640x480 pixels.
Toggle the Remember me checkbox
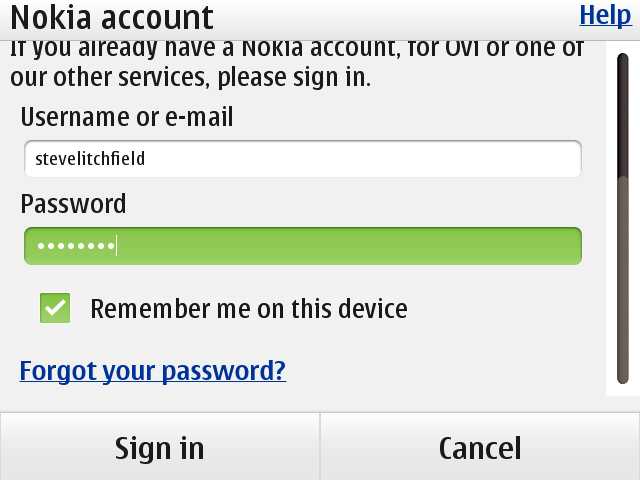55,308
